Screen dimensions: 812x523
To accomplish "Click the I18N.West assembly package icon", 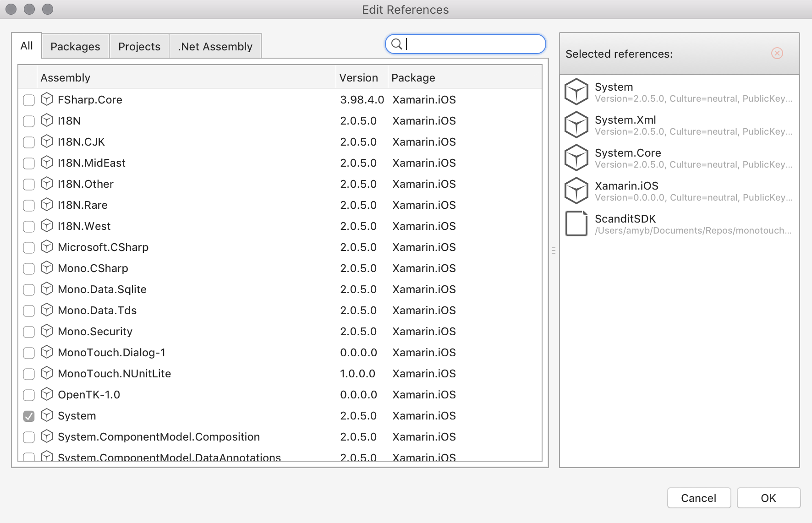I will pyautogui.click(x=47, y=225).
